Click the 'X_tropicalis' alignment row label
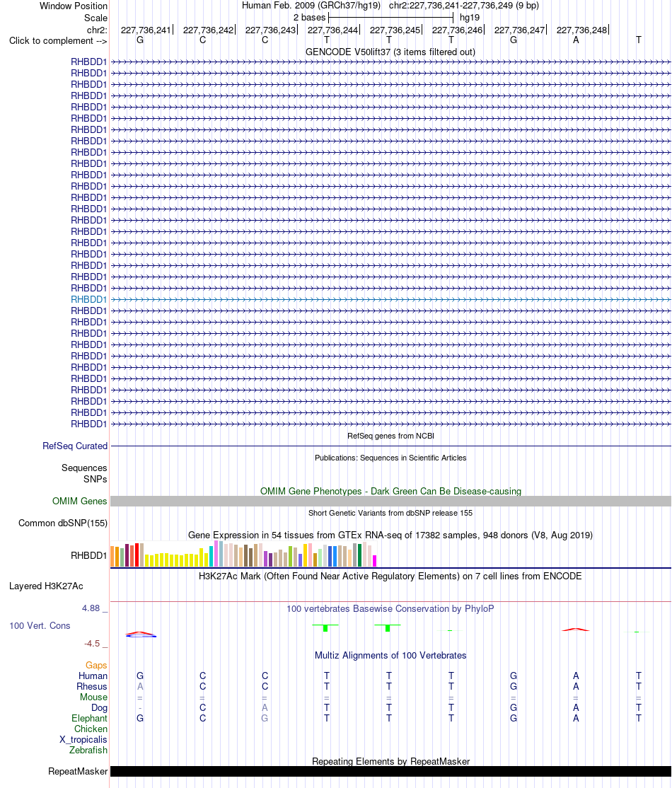The height and width of the screenshot is (788, 672). (x=83, y=739)
